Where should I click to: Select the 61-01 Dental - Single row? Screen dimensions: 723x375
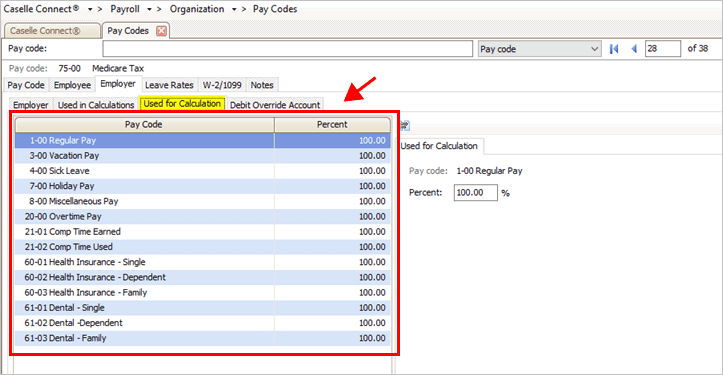202,308
